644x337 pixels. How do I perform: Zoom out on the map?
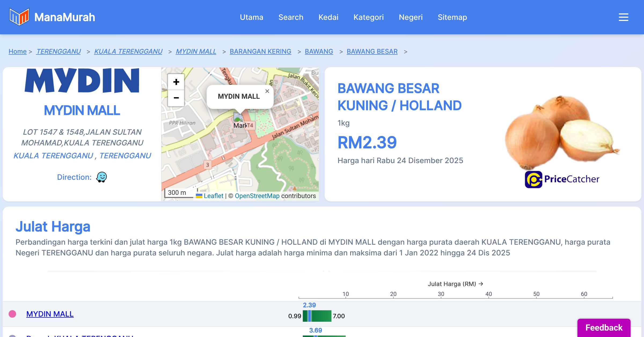tap(176, 98)
